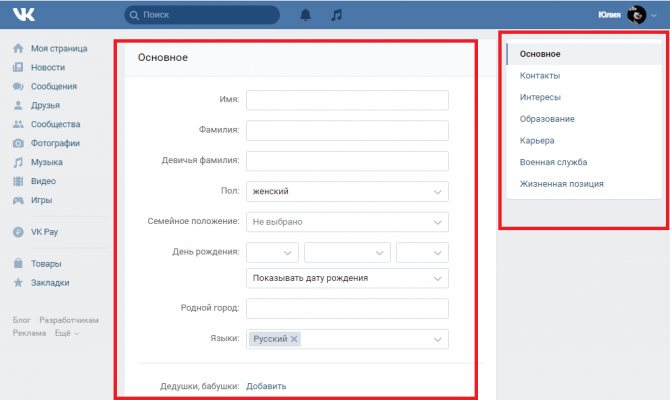Open Bookmarks (Закладки) in sidebar
This screenshot has height=400, width=670.
(x=52, y=283)
